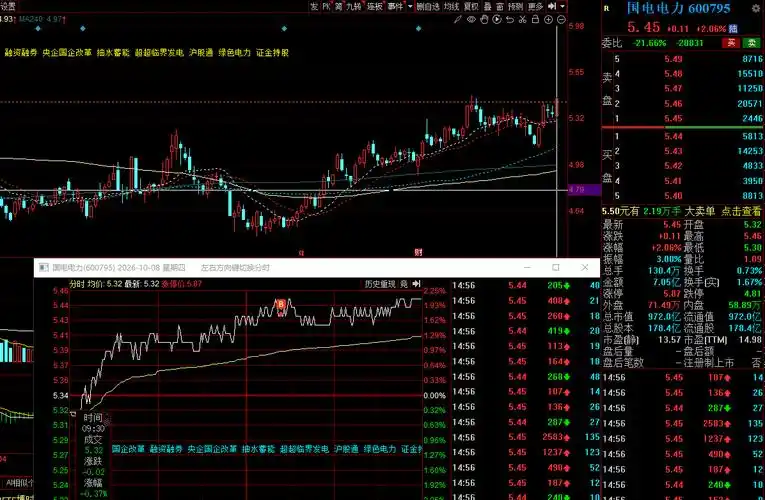The image size is (765, 500).
Task: Click the red 买 buy button
Action: (x=731, y=43)
